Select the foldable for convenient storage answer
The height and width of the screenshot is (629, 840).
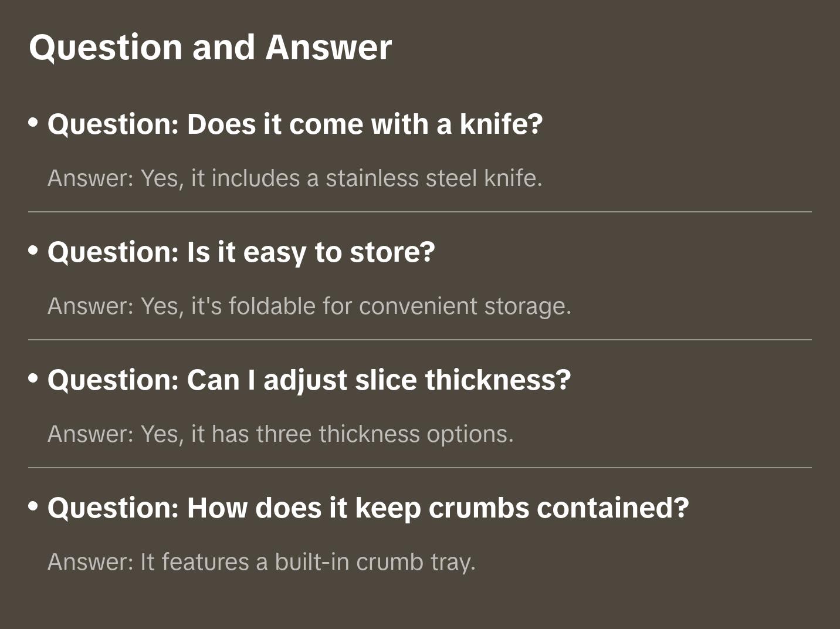[309, 306]
